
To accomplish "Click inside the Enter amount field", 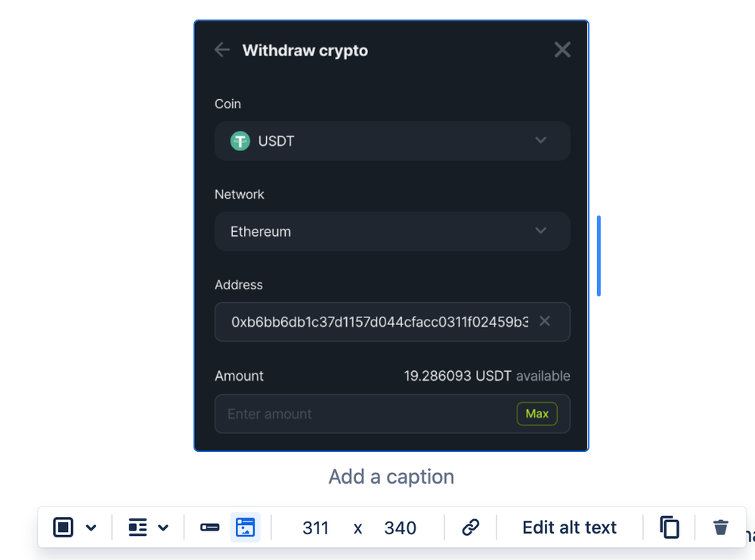I will click(340, 413).
